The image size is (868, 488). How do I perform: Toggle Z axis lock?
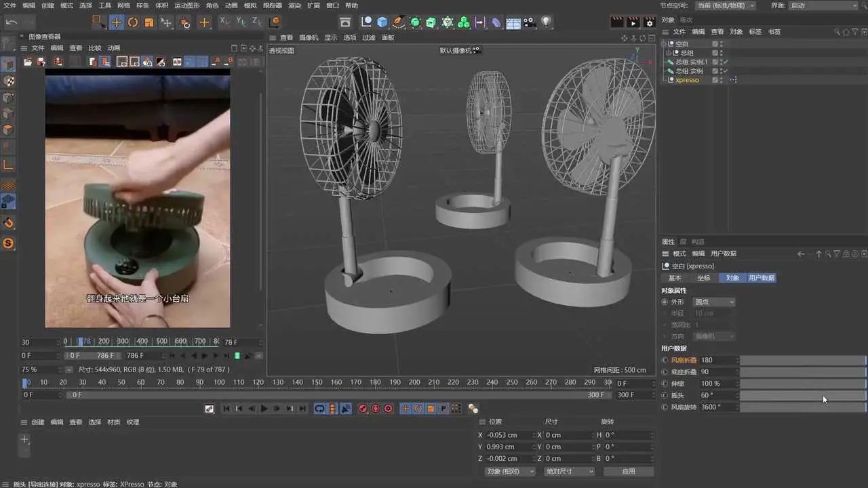pos(257,22)
